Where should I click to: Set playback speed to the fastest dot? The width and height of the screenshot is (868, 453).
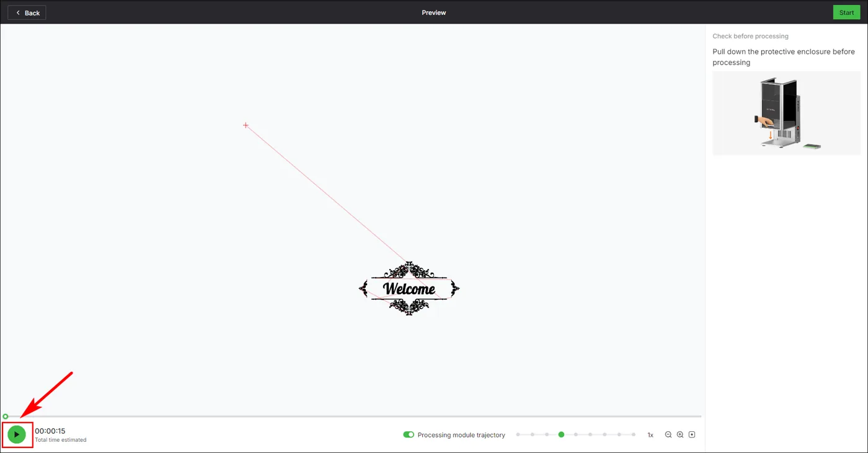634,434
